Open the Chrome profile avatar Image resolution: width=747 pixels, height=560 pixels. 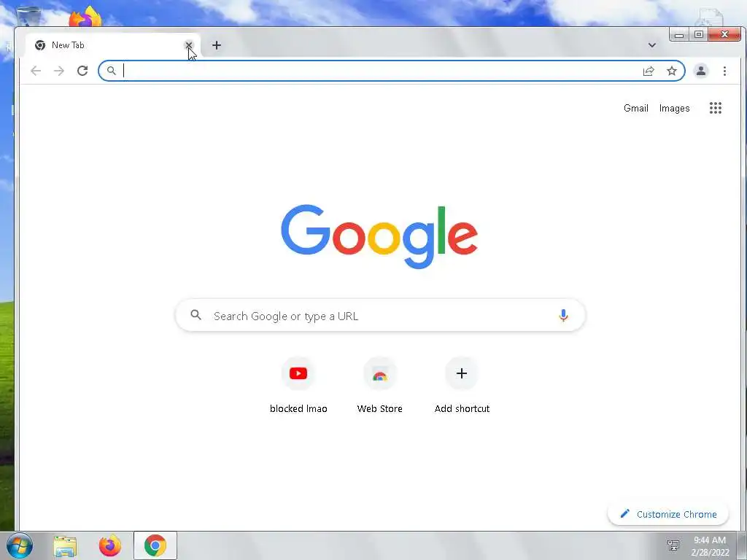click(x=701, y=71)
